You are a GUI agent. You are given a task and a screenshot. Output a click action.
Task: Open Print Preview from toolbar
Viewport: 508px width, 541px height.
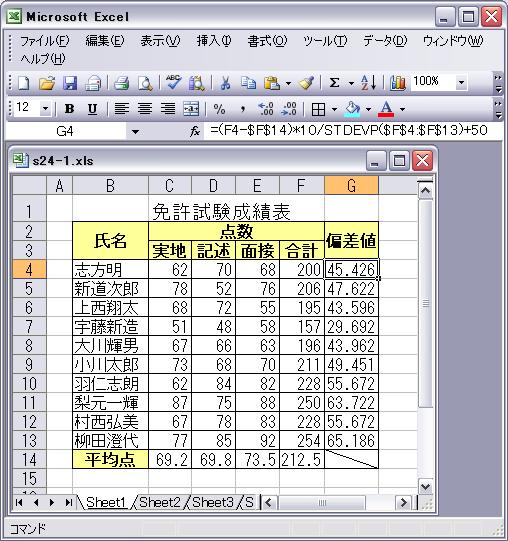point(145,83)
